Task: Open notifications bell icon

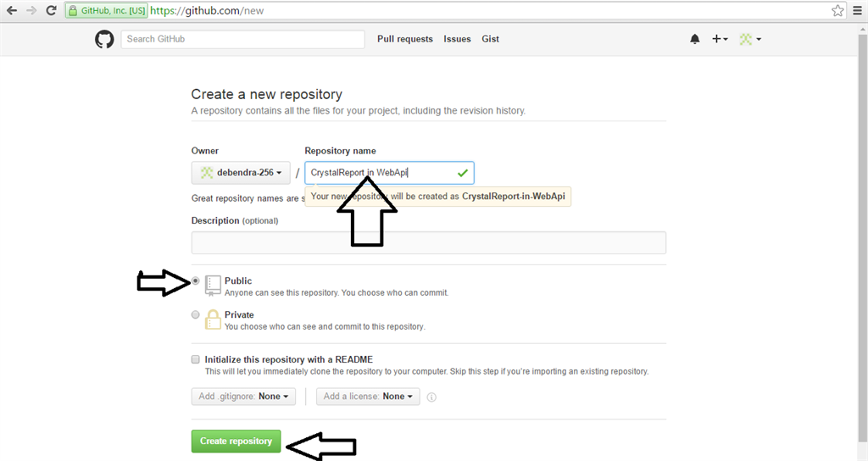Action: point(695,39)
